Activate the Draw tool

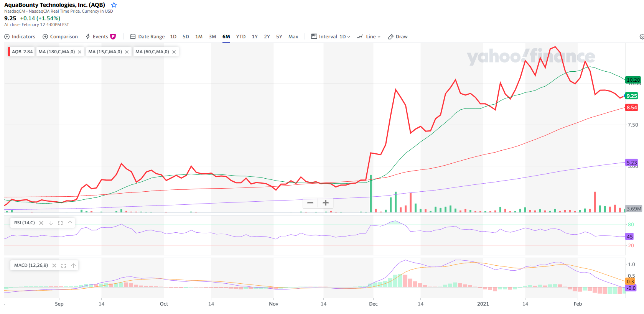398,36
